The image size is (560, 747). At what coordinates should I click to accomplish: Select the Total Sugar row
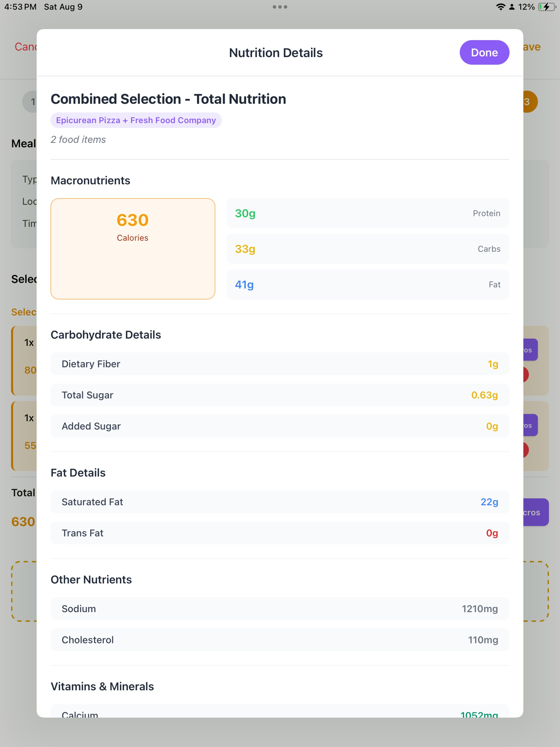pos(280,395)
